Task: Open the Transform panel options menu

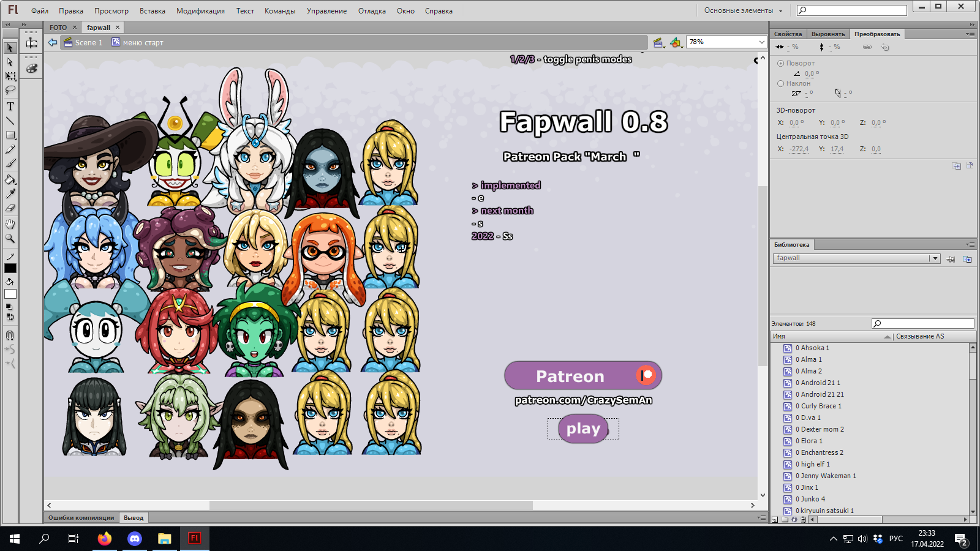Action: 970,34
